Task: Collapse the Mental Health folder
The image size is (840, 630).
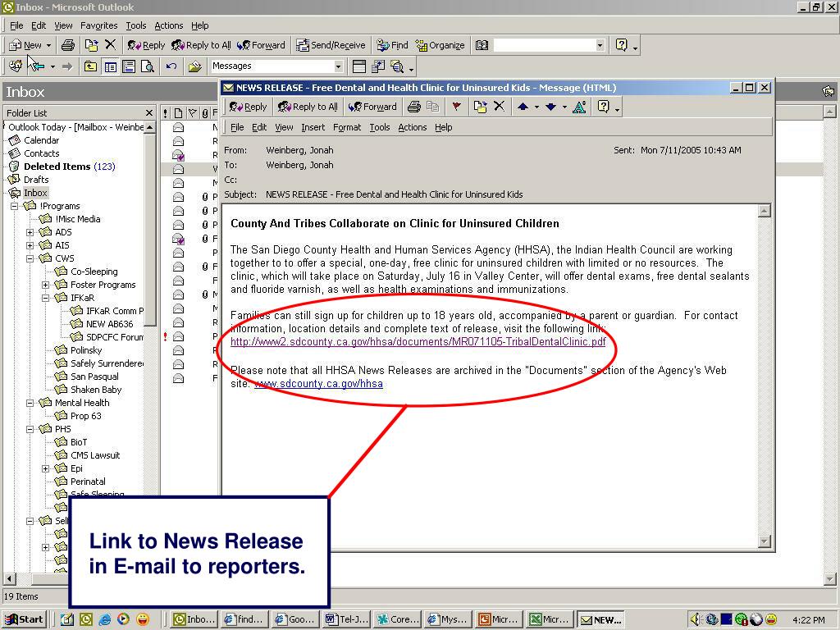Action: 30,403
